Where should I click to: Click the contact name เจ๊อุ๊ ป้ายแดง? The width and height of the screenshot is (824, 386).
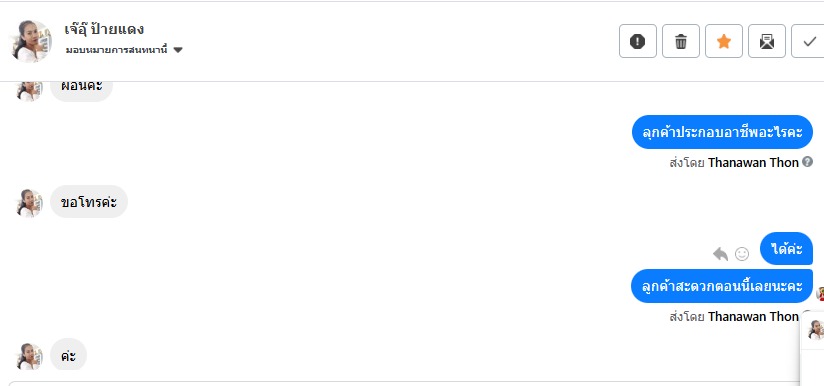[104, 29]
